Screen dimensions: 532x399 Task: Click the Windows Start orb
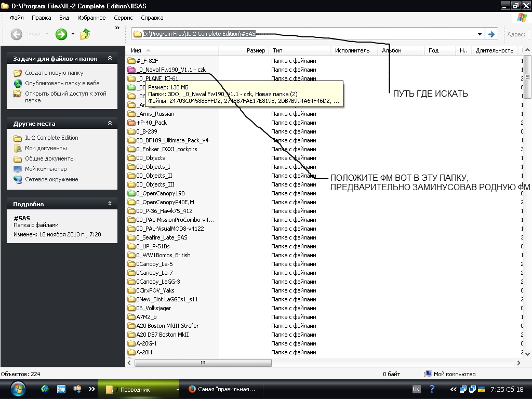[18, 389]
